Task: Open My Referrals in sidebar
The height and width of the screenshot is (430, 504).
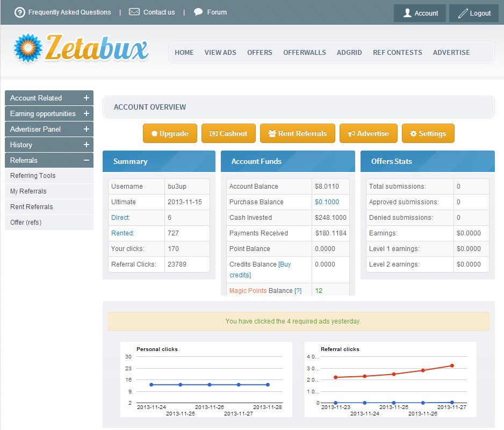Action: click(x=49, y=191)
